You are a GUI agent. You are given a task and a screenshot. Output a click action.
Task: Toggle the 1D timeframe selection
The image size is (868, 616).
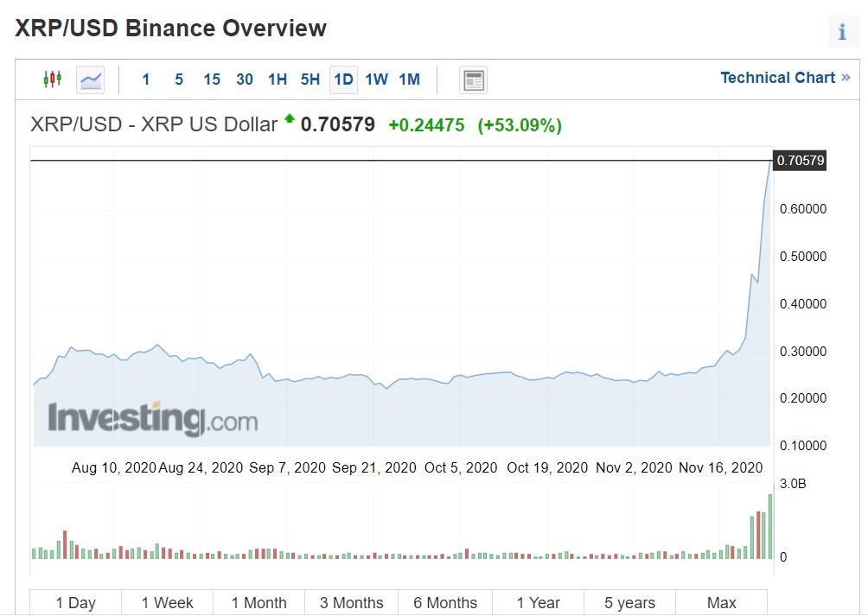[342, 79]
